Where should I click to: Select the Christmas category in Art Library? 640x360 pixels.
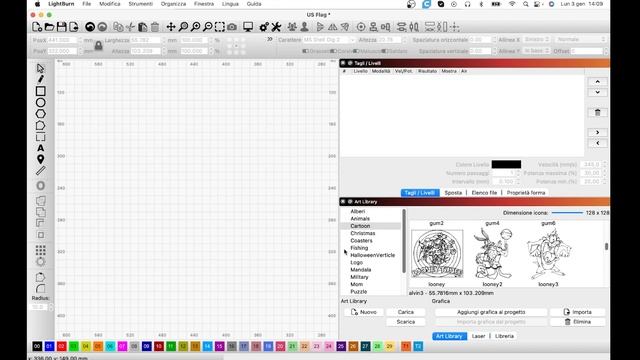(362, 233)
